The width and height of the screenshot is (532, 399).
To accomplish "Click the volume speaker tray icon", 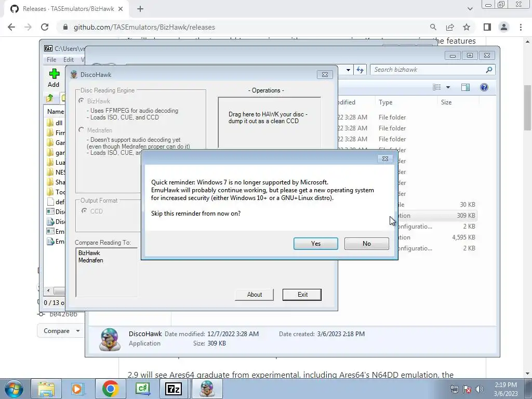I will [x=480, y=389].
